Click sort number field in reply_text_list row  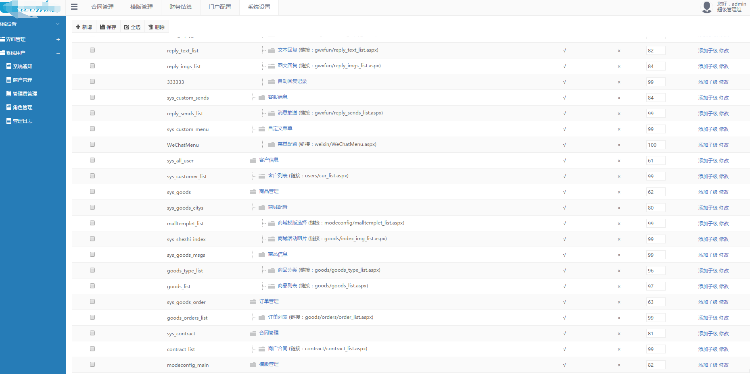(x=655, y=50)
